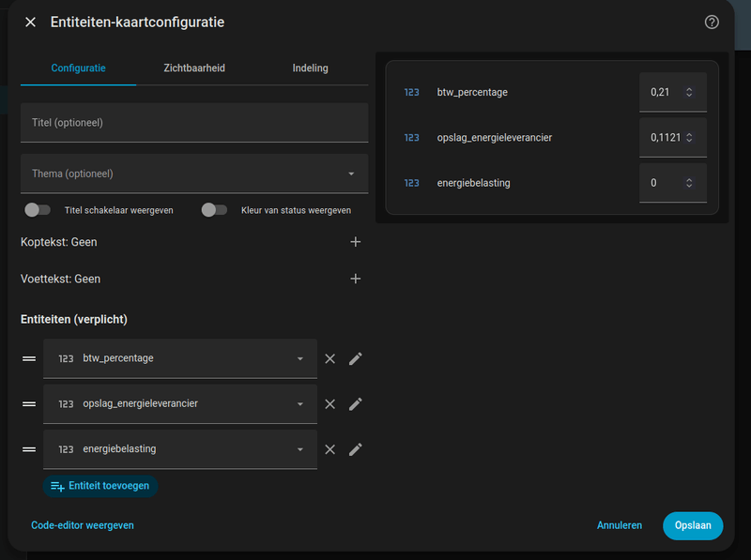Click the Voettekst: Geen label
The height and width of the screenshot is (560, 751).
(x=60, y=279)
